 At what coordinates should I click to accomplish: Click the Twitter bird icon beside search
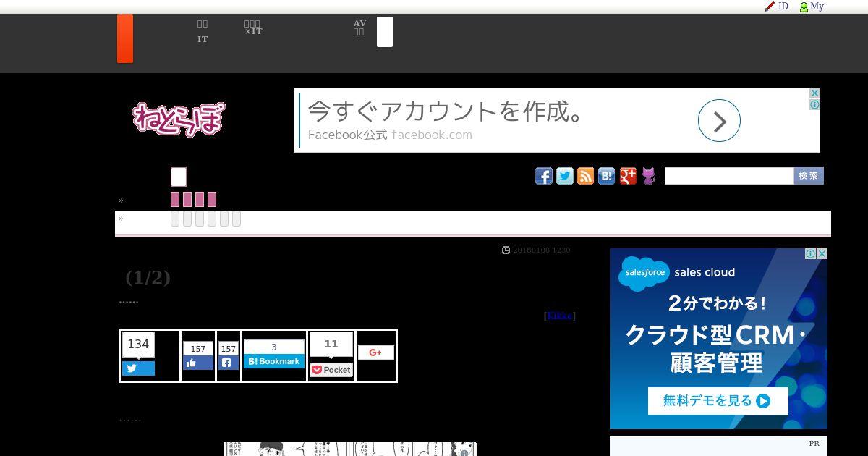565,176
